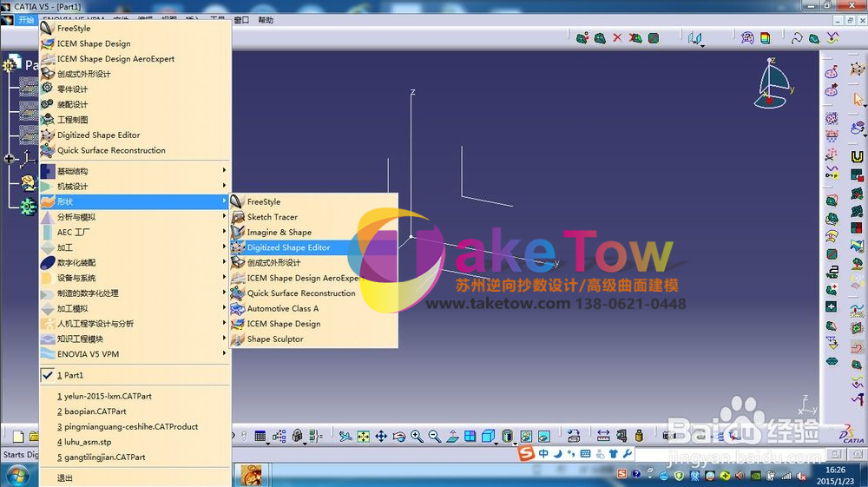Toggle the Sogou 中 Chinese input mode
The height and width of the screenshot is (487, 868).
tap(543, 454)
